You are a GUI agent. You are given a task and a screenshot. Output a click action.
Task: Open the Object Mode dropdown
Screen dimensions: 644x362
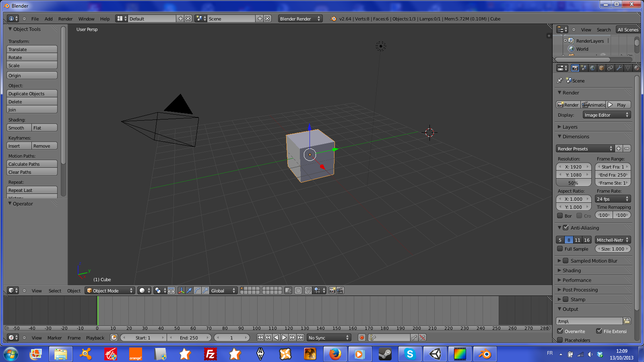pos(109,291)
